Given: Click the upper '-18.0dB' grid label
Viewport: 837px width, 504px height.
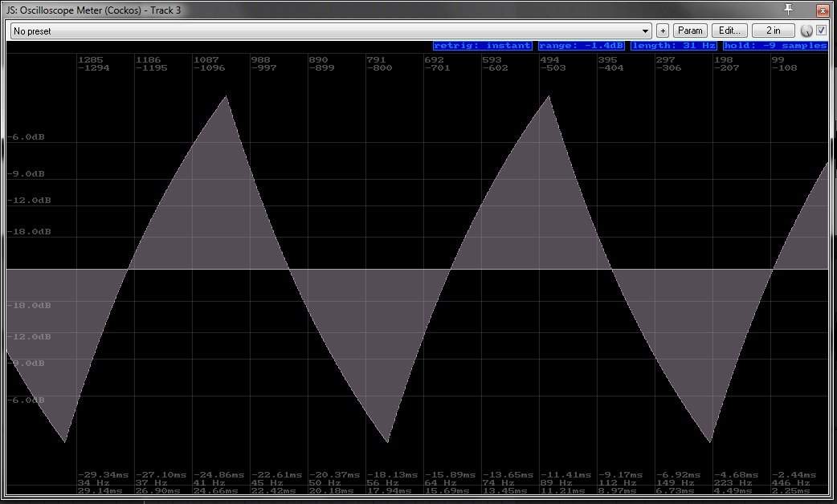Looking at the screenshot, I should pyautogui.click(x=29, y=232).
